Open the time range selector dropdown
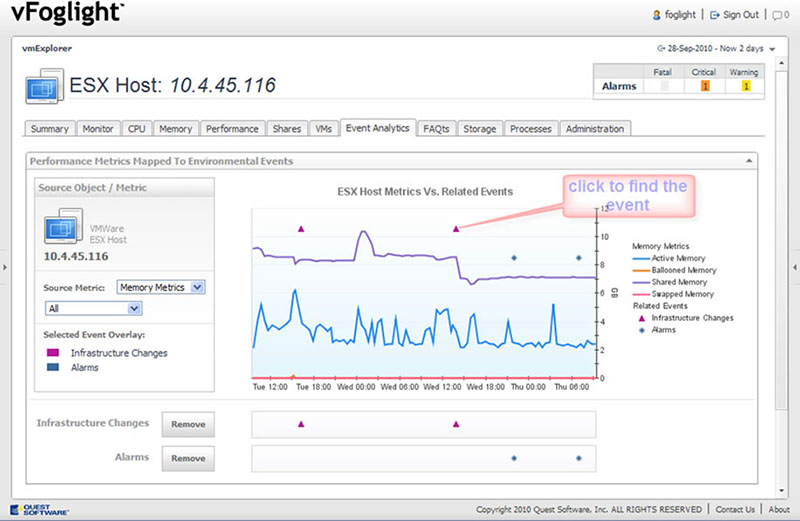This screenshot has height=521, width=800. tap(772, 49)
